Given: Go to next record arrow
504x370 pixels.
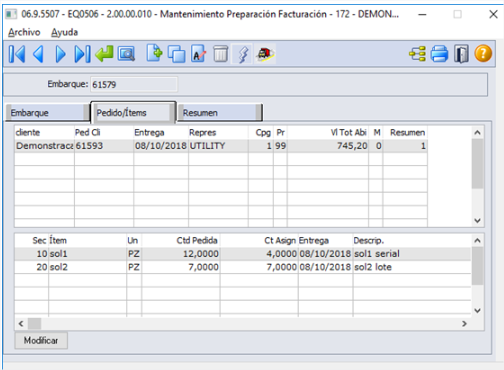Looking at the screenshot, I should [x=60, y=54].
